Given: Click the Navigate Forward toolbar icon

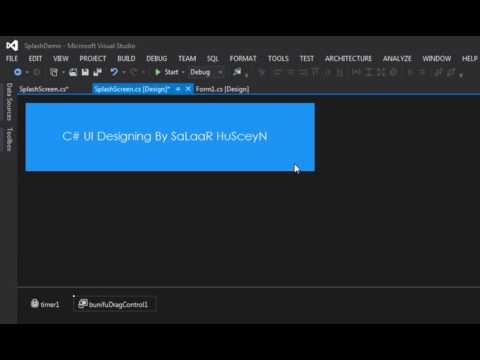Looking at the screenshot, I should point(37,72).
